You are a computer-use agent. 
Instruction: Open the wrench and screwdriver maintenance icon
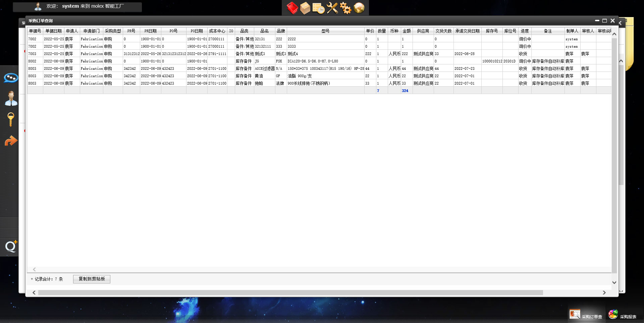point(332,8)
